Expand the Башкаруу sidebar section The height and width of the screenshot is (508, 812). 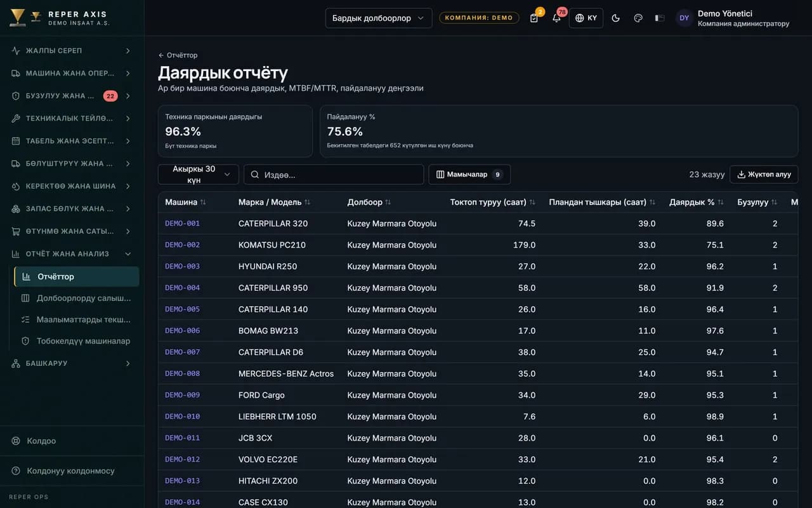(x=72, y=363)
